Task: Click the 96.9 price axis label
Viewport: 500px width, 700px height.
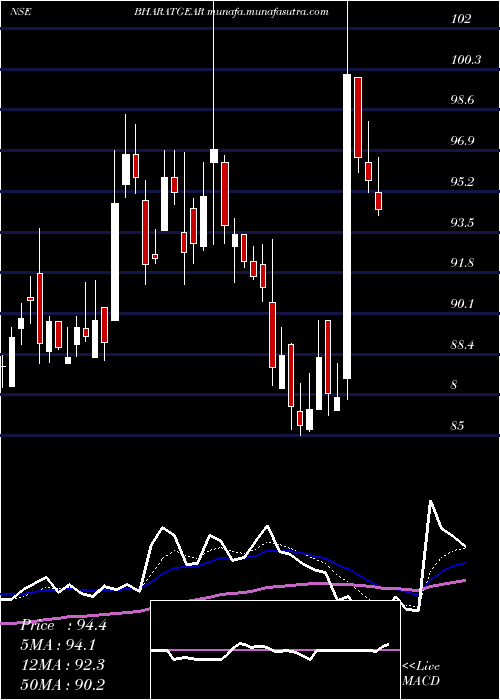Action: click(x=463, y=141)
